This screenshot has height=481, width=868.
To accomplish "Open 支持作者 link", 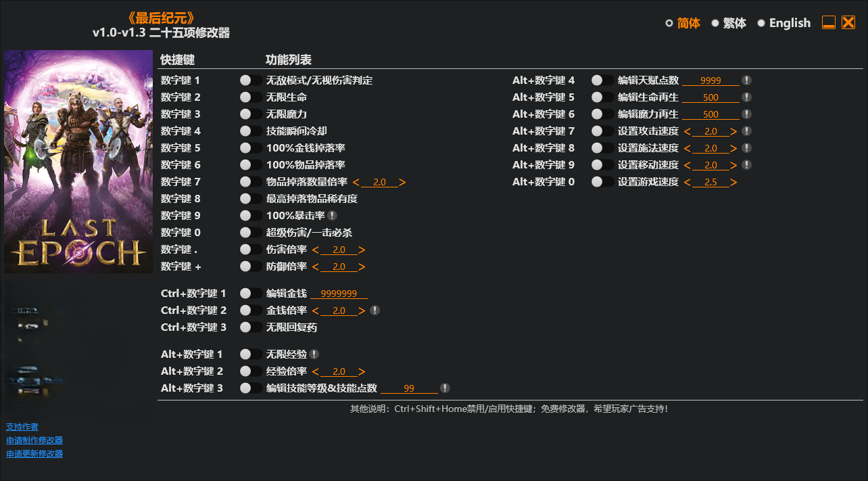I will pos(22,427).
